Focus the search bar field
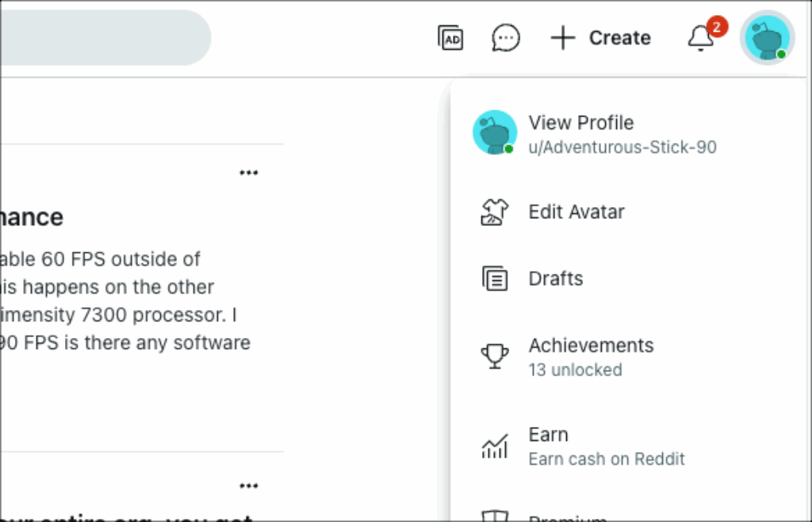The width and height of the screenshot is (812, 522). pos(103,38)
